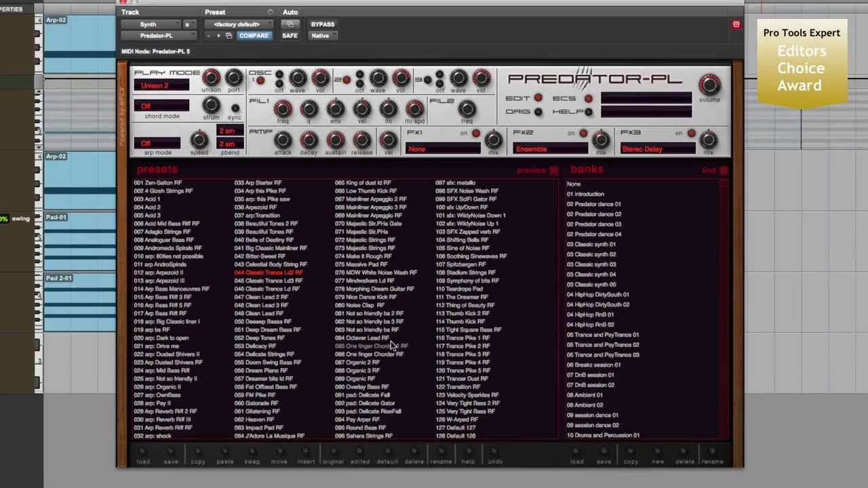Select Pad-01 clip in Pro Tools edit window
The width and height of the screenshot is (868, 488).
pyautogui.click(x=79, y=241)
